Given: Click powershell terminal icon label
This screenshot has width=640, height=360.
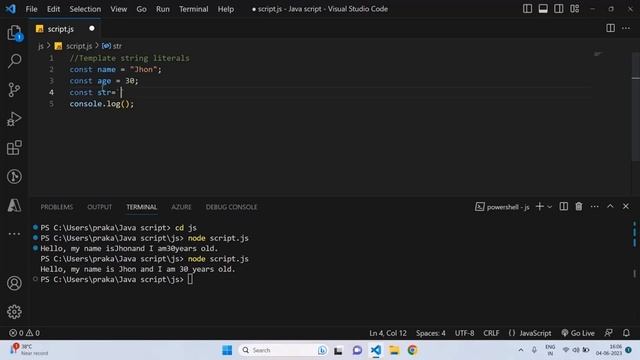Looking at the screenshot, I should (x=502, y=207).
